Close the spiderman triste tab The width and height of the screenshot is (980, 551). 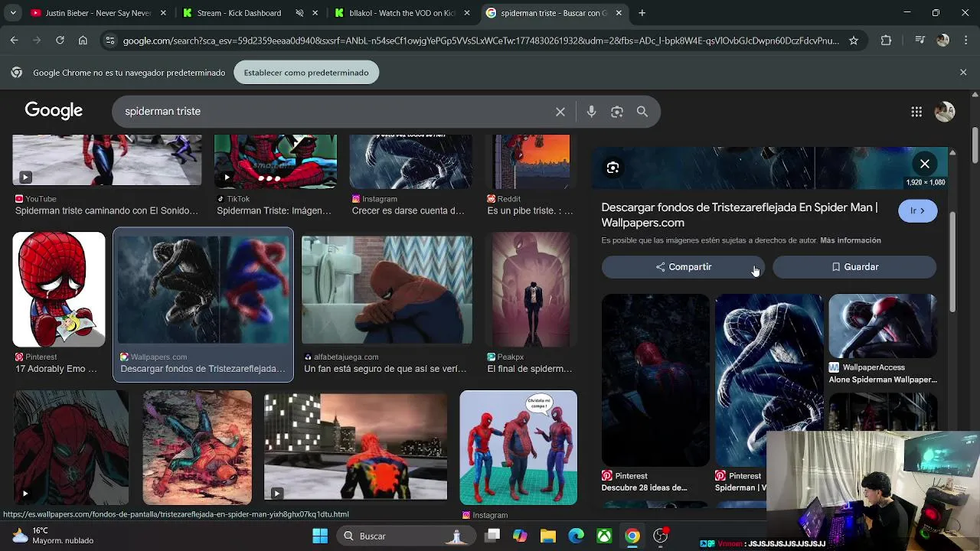tap(619, 13)
